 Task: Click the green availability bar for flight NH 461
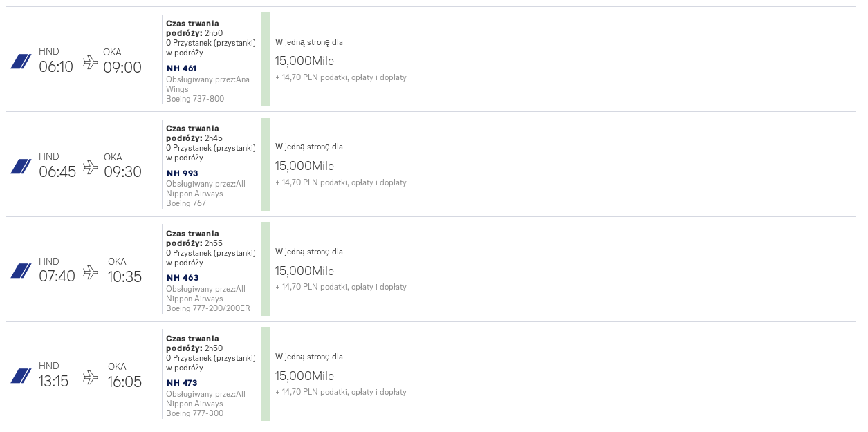(x=266, y=59)
